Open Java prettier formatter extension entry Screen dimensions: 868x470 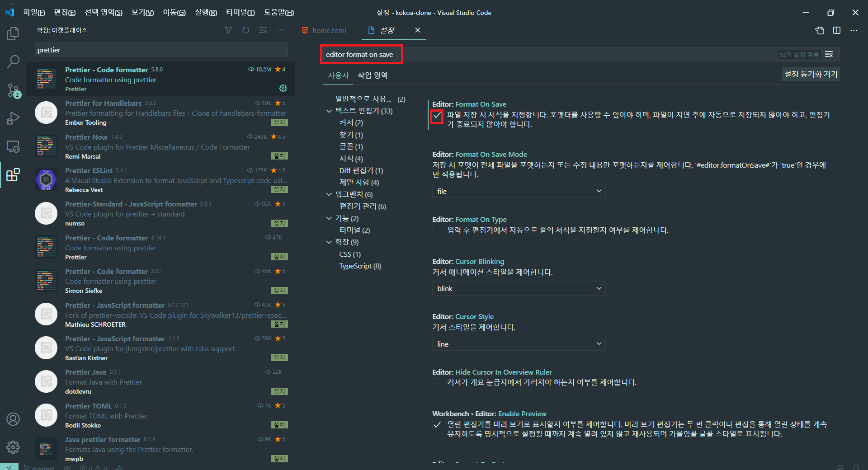click(x=160, y=449)
